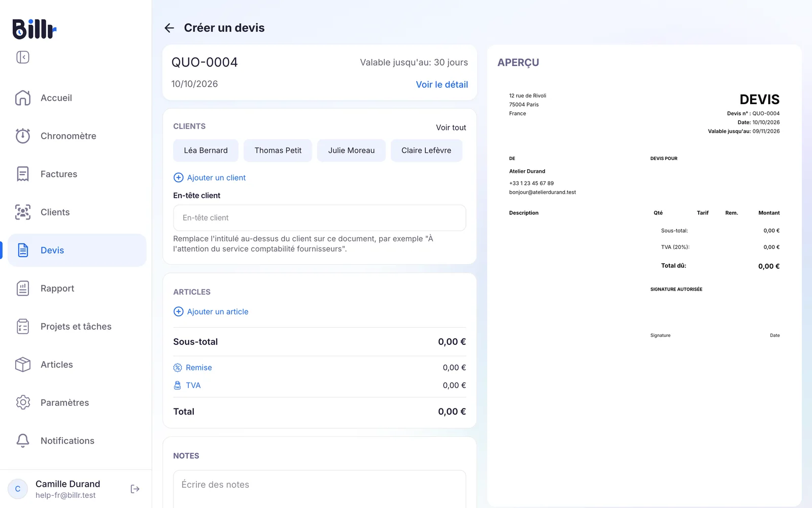Image resolution: width=812 pixels, height=508 pixels.
Task: Go back using the arrow icon
Action: [170, 28]
